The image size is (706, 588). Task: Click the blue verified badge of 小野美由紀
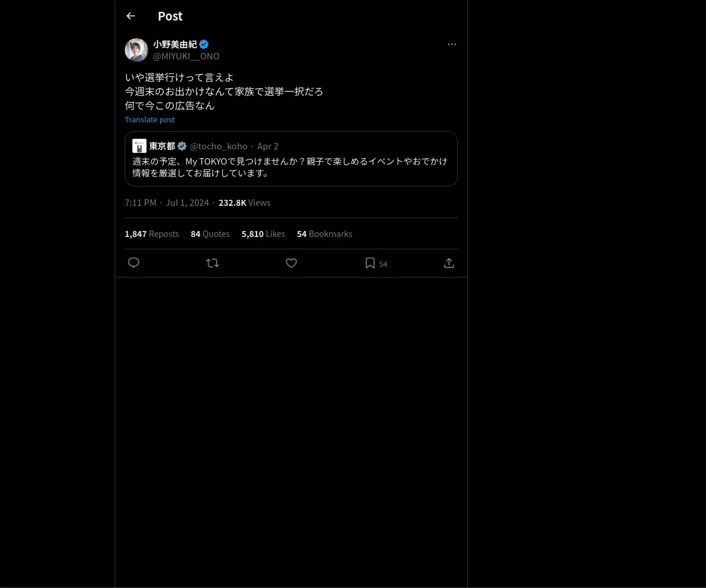204,44
